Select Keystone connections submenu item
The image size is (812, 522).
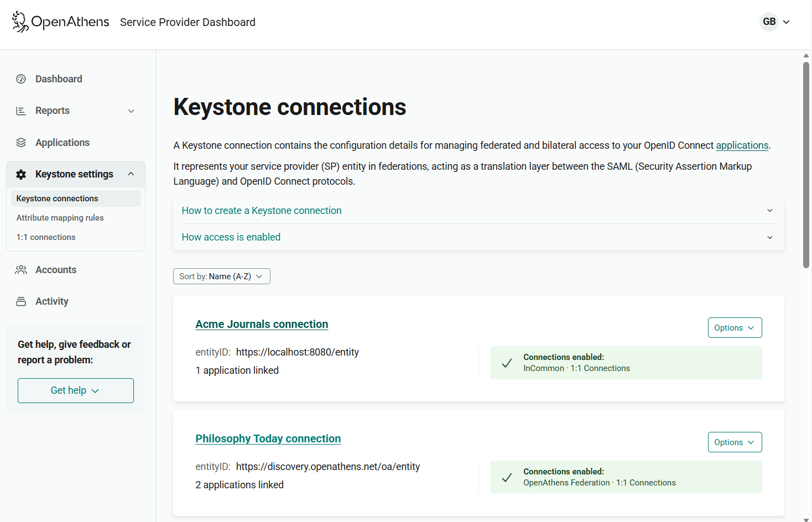[x=76, y=199]
